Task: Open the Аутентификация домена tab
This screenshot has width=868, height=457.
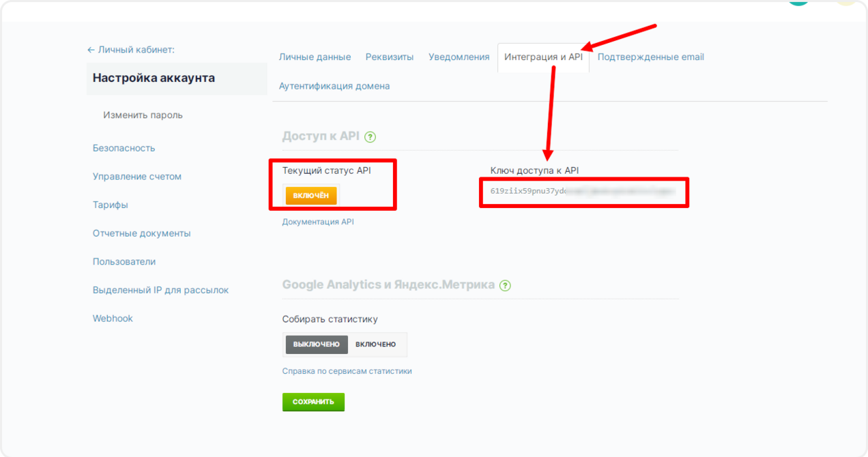Action: [x=334, y=86]
